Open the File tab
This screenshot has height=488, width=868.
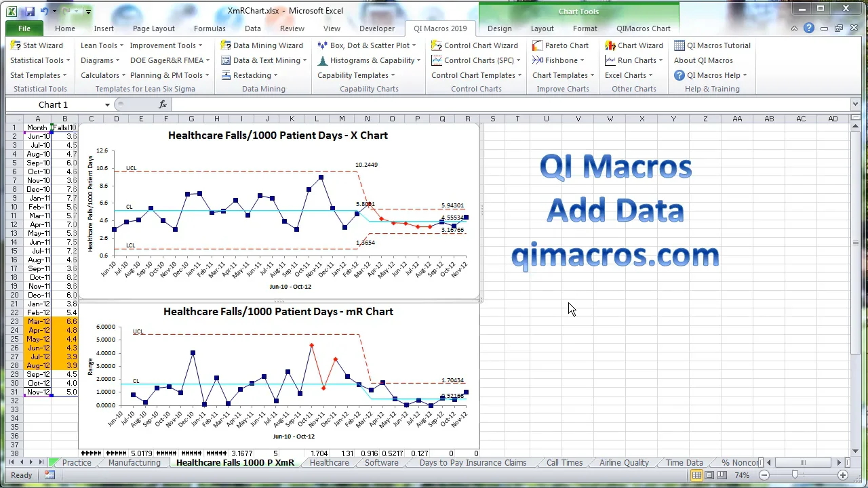pyautogui.click(x=24, y=28)
